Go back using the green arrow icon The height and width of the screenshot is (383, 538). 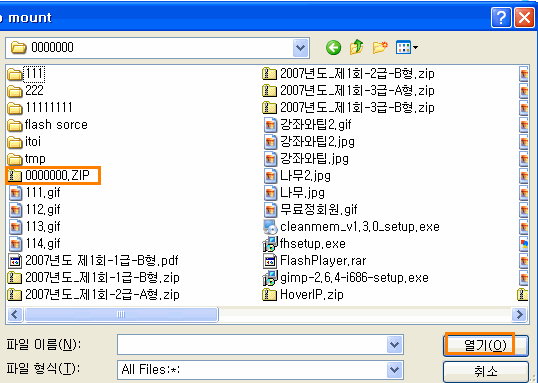[x=334, y=48]
